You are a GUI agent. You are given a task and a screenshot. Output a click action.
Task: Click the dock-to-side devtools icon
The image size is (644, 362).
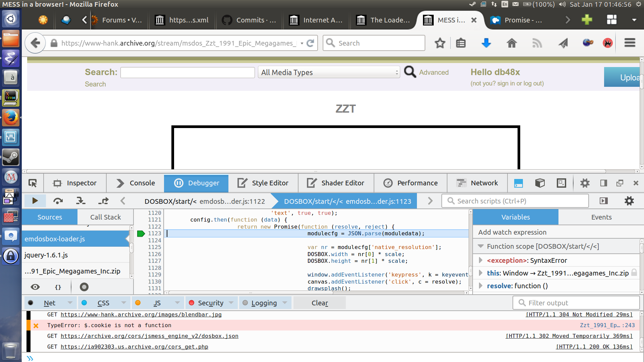[x=604, y=183]
